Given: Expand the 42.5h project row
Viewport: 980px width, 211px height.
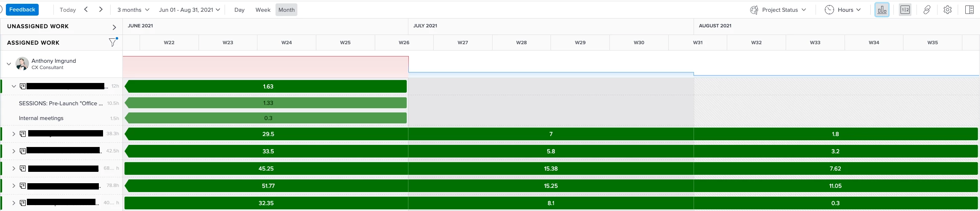Looking at the screenshot, I should 14,151.
